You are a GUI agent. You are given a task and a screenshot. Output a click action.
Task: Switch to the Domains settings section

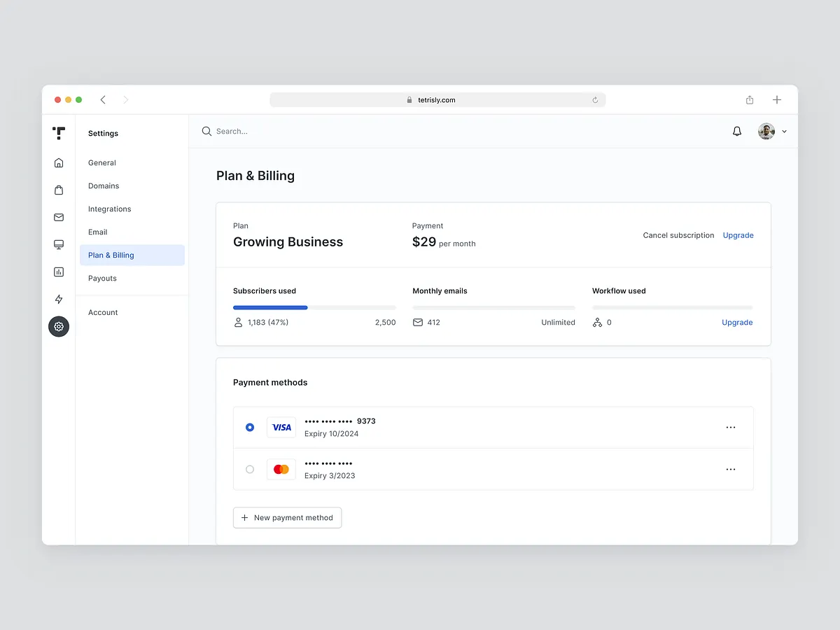pos(103,185)
